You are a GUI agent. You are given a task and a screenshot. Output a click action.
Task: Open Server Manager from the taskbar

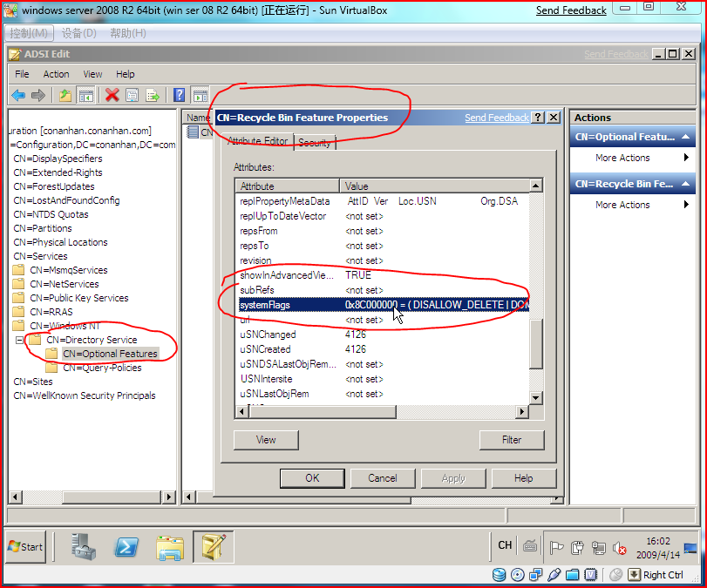tap(83, 547)
